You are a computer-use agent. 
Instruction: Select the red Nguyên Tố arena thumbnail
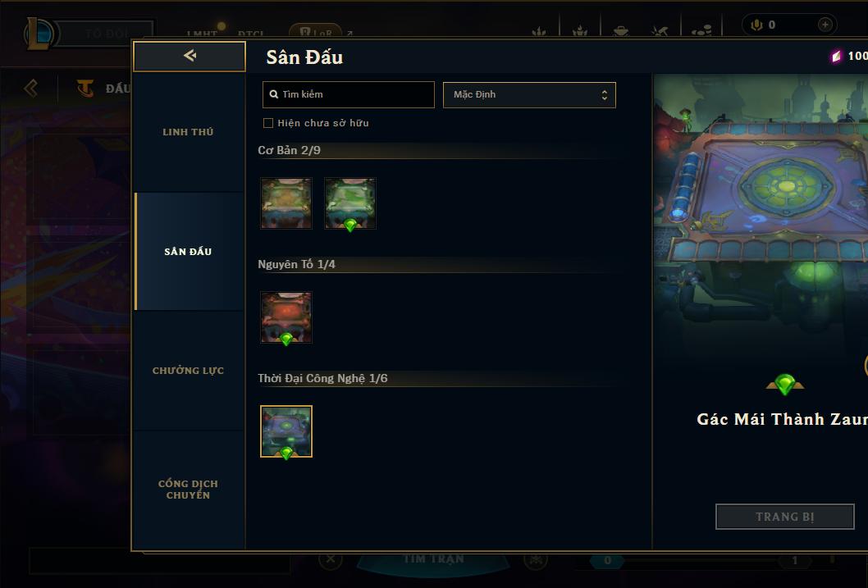286,317
